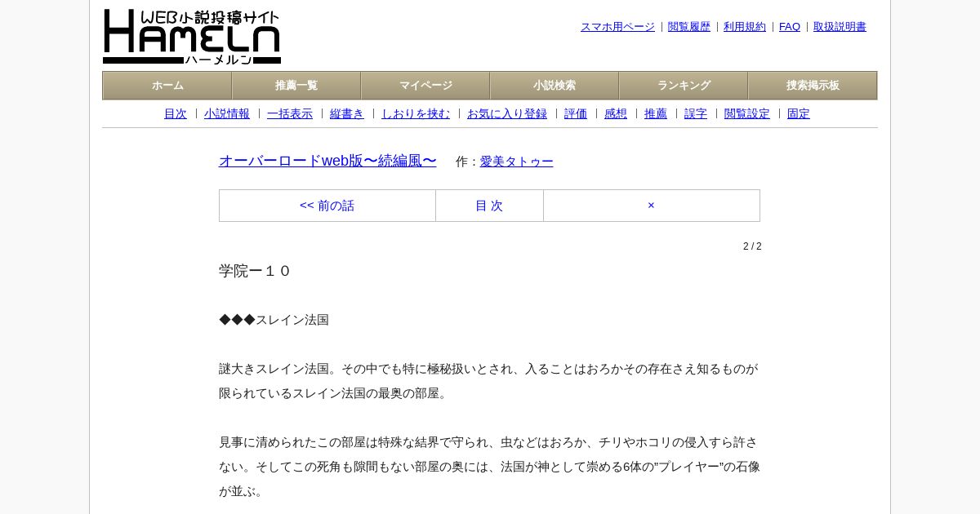Select 一括表示 in the sub-navigation
The height and width of the screenshot is (514, 980).
coord(290,114)
